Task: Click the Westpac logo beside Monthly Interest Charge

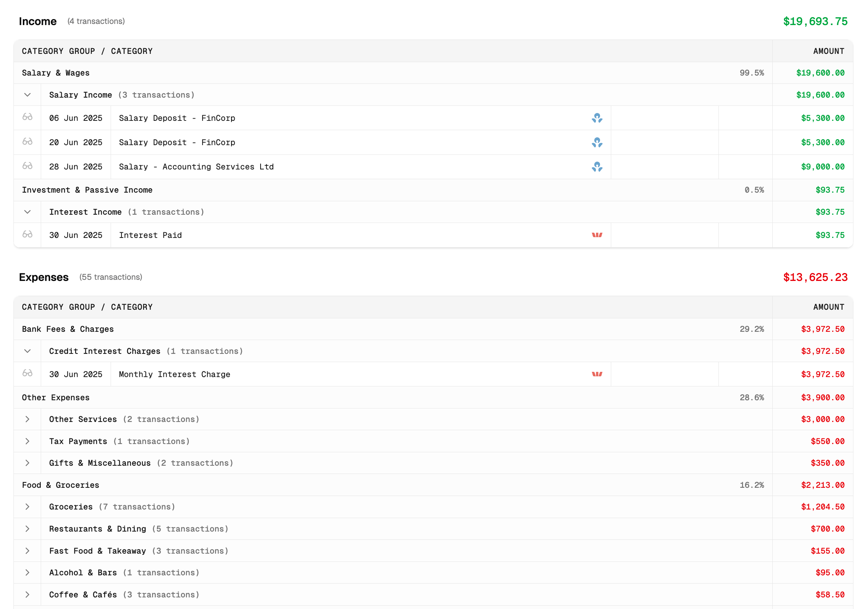Action: [x=597, y=374]
